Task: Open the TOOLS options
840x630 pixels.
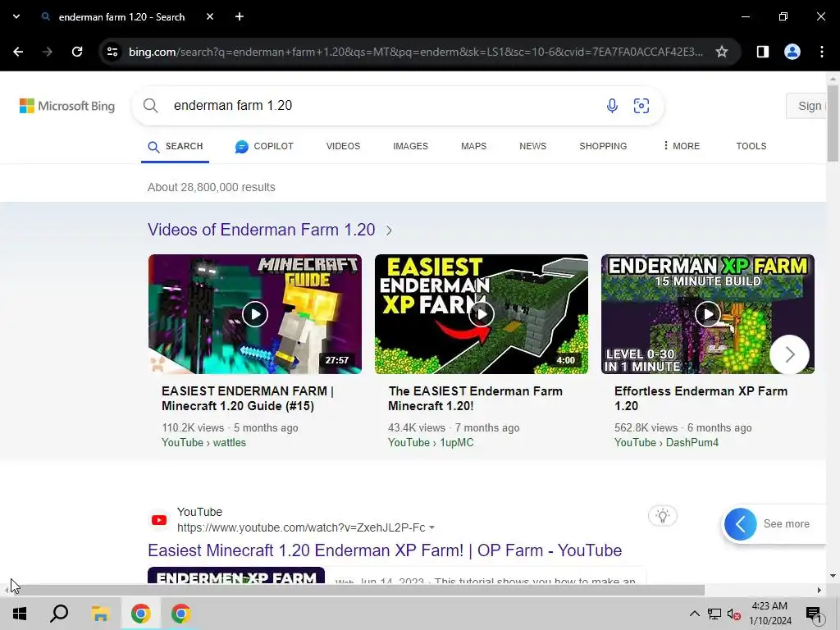Action: click(751, 146)
